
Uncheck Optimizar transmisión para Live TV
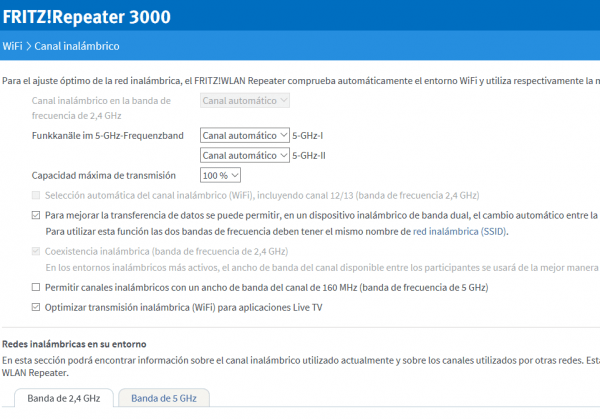36,307
